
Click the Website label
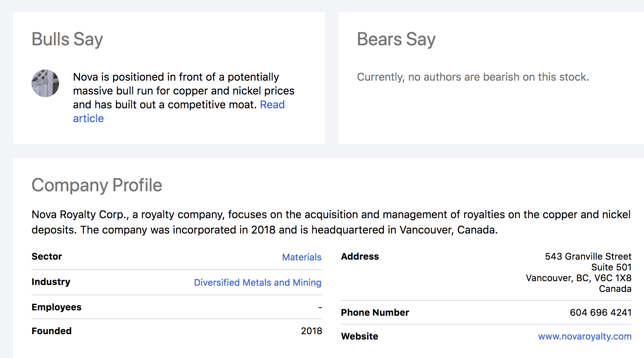[360, 336]
